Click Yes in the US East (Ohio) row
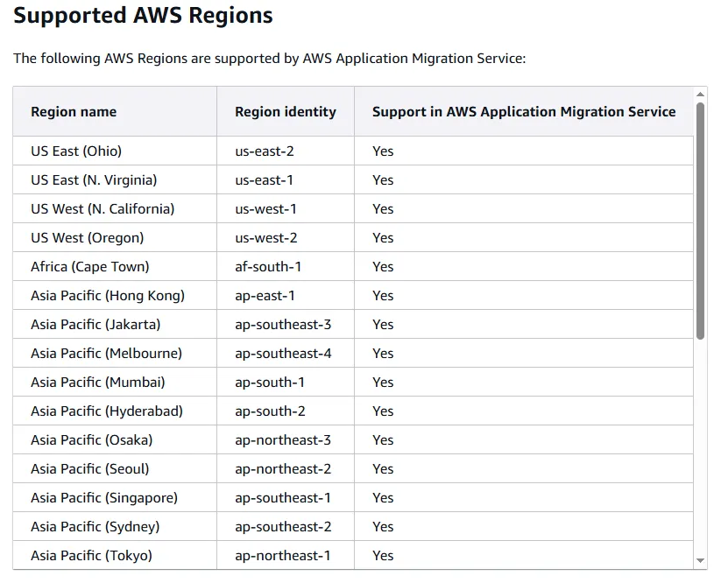The height and width of the screenshot is (583, 728). (x=383, y=151)
